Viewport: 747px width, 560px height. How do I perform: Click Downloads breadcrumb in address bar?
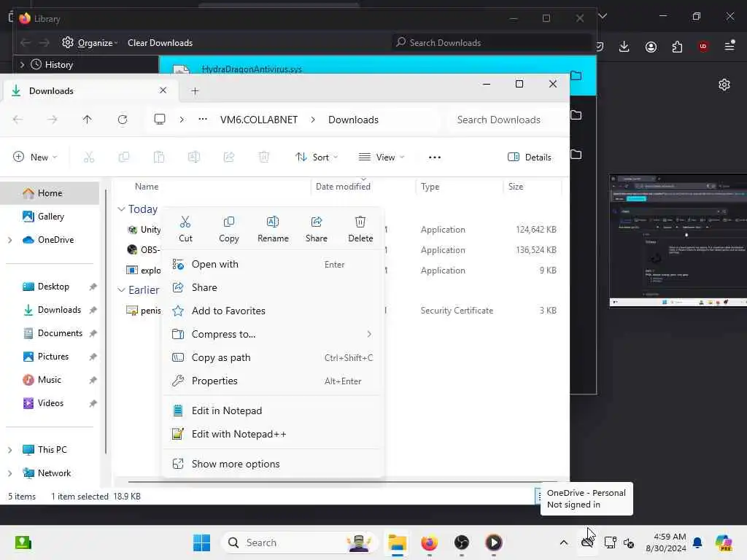(353, 120)
